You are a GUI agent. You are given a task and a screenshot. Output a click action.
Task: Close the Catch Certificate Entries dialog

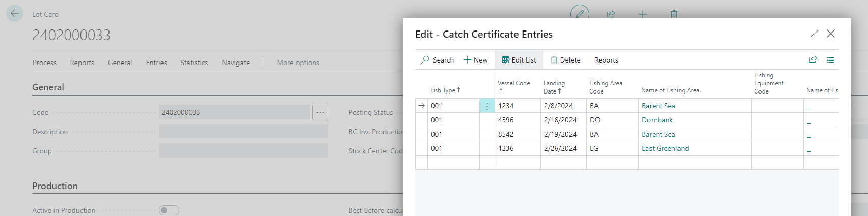pyautogui.click(x=831, y=34)
